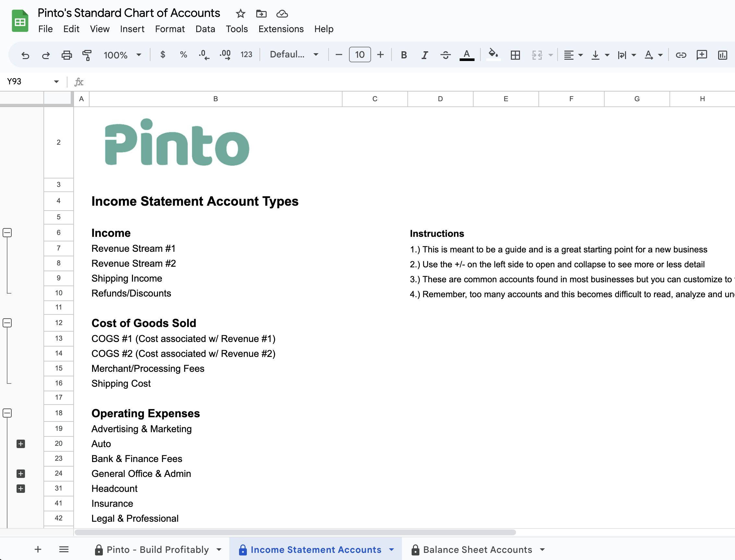Click the horizontal scrollbar

coord(295,532)
